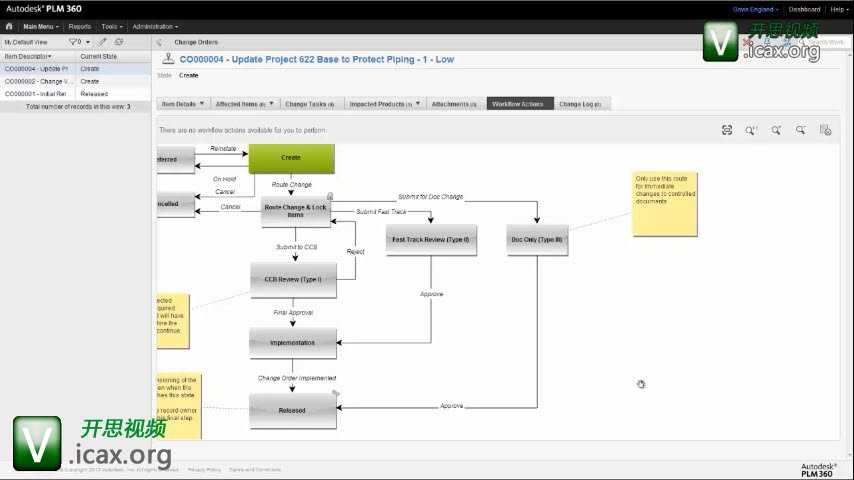
Task: Switch to the Change Log tab
Action: tap(580, 104)
